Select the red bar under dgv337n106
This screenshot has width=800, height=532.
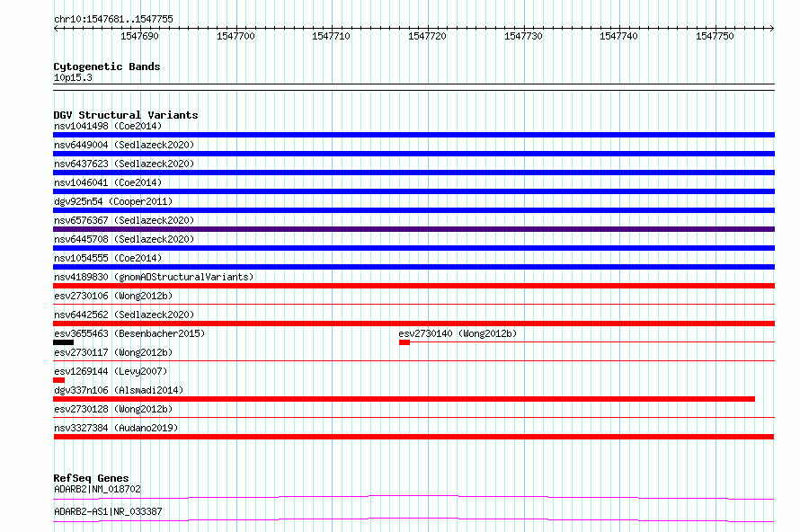404,399
